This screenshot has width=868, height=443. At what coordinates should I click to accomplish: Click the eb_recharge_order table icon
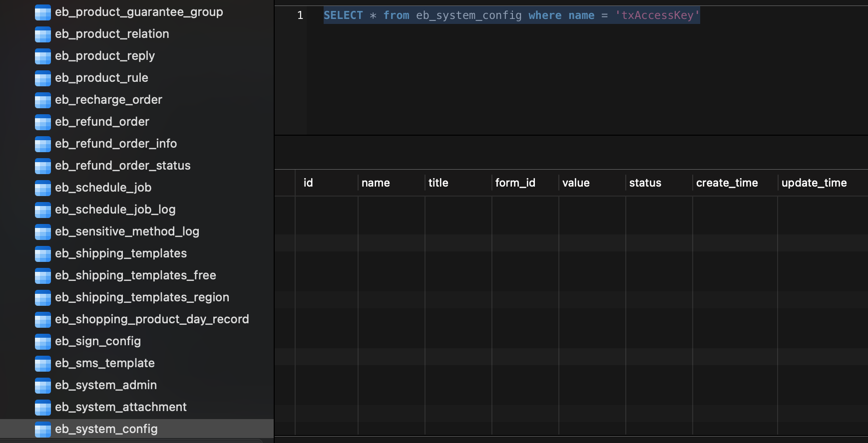(x=43, y=100)
